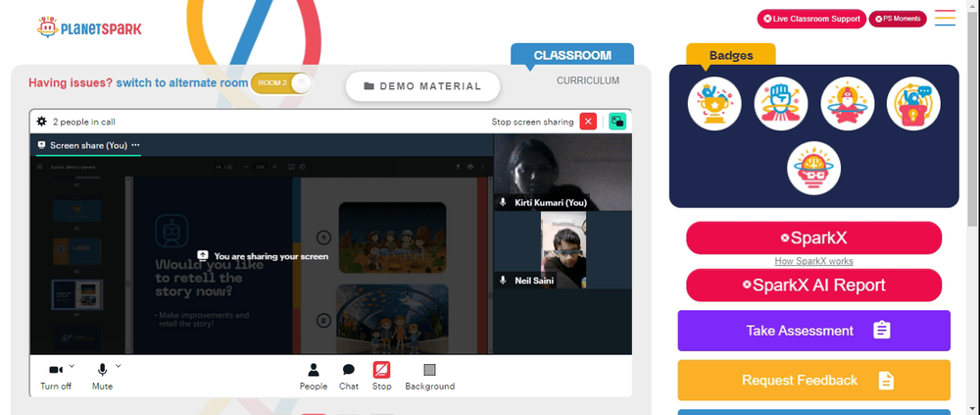Click Take Assessment button
980x415 pixels.
pyautogui.click(x=813, y=331)
